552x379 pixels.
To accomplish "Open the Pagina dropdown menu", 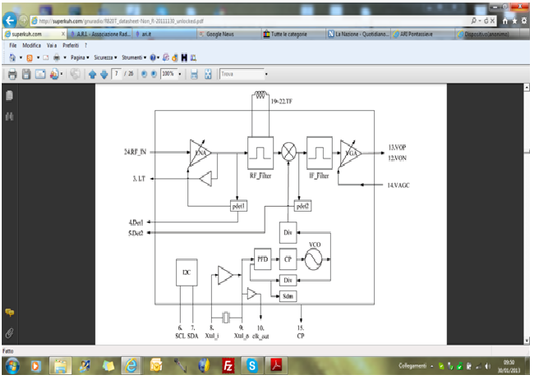I will [x=80, y=57].
